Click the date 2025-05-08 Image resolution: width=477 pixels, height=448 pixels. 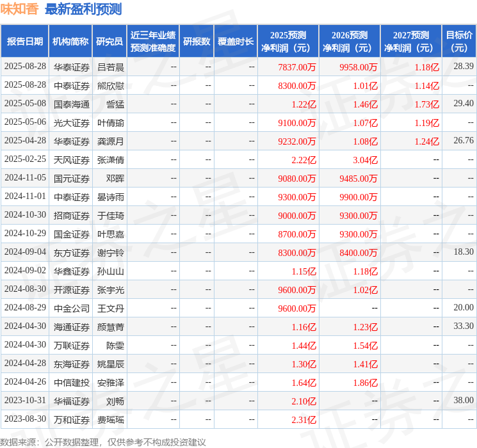25,104
